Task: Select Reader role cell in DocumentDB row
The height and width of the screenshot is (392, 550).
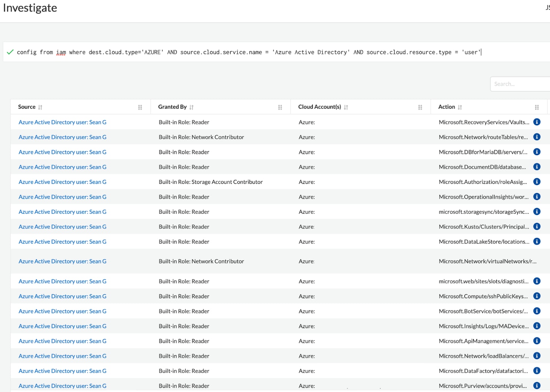Action: coord(184,167)
